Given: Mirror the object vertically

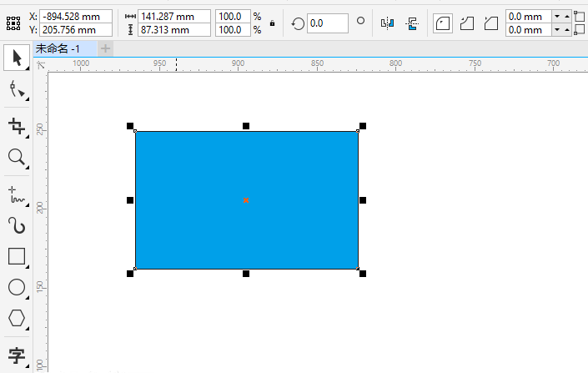Looking at the screenshot, I should [412, 23].
